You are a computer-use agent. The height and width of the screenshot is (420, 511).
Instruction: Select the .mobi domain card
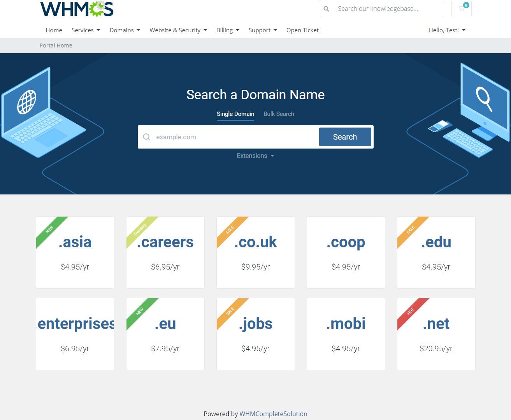pyautogui.click(x=346, y=334)
